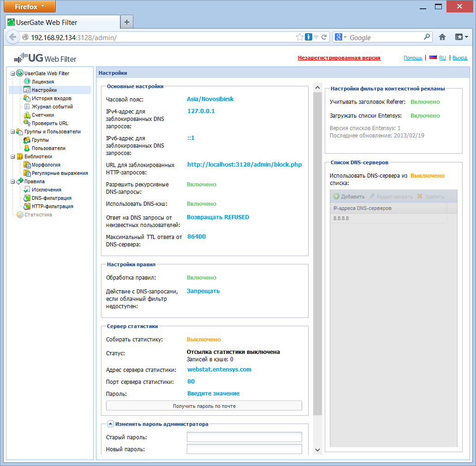Click the Морфология icon
The height and width of the screenshot is (466, 476).
(x=27, y=165)
